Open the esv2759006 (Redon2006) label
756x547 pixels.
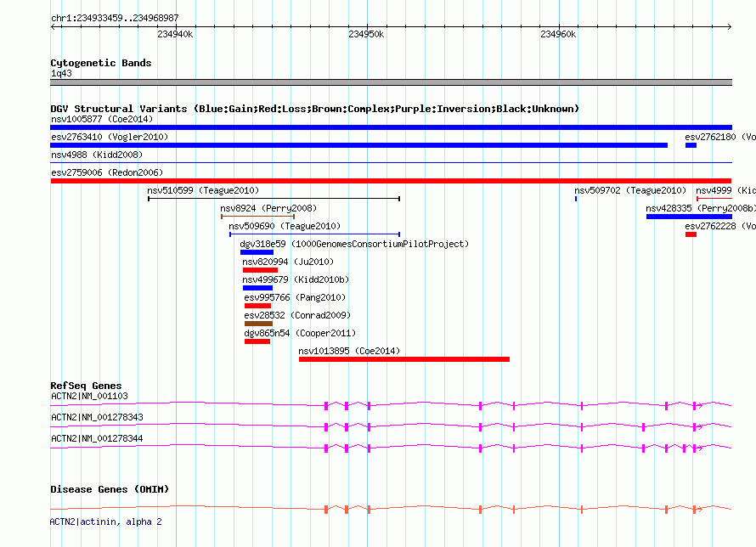coord(107,172)
